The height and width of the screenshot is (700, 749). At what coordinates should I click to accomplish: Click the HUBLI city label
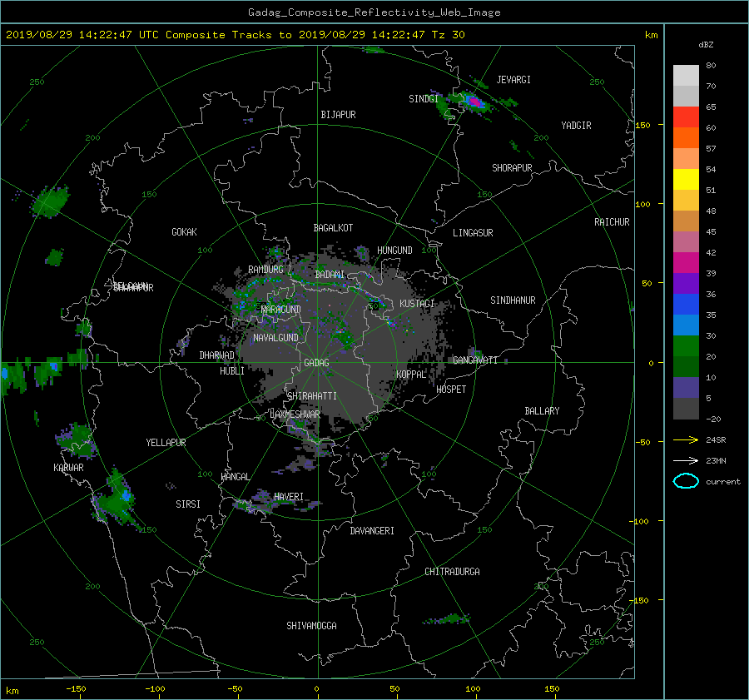click(232, 371)
